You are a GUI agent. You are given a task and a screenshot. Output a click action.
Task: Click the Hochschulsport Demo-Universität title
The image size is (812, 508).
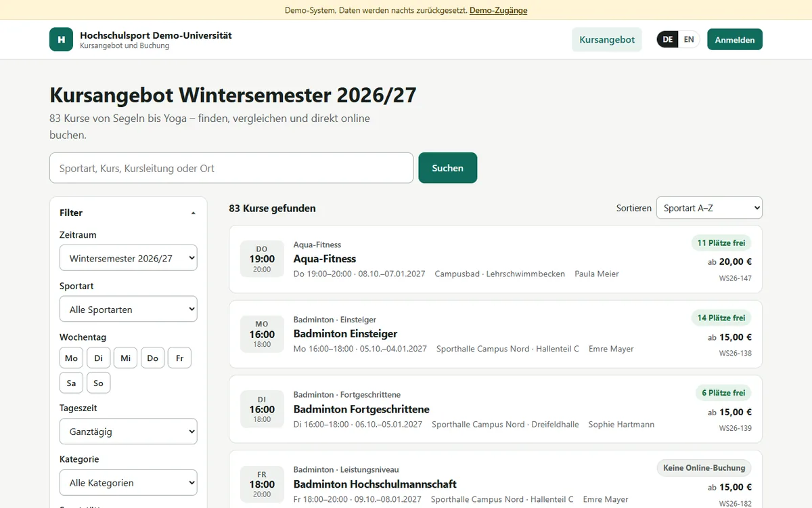tap(156, 35)
